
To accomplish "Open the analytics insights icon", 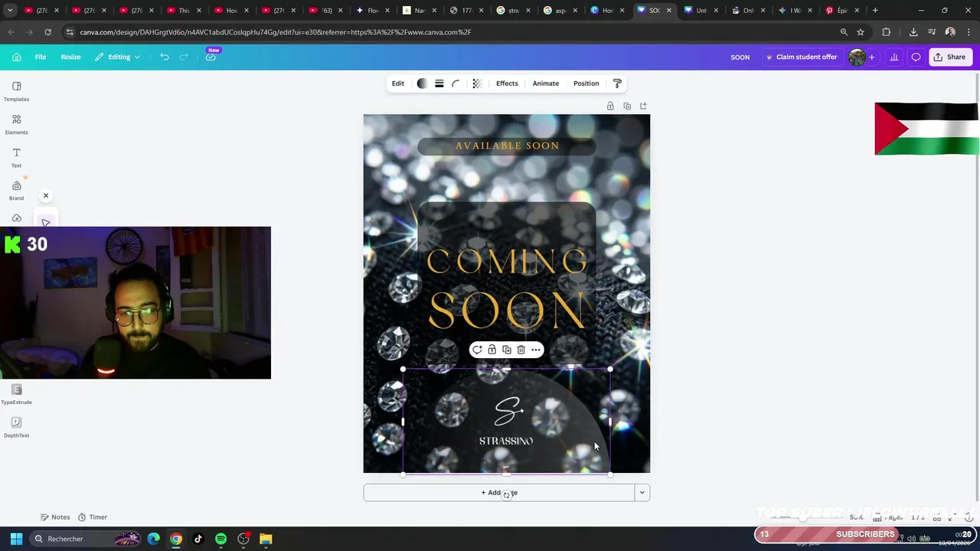I will pyautogui.click(x=893, y=57).
